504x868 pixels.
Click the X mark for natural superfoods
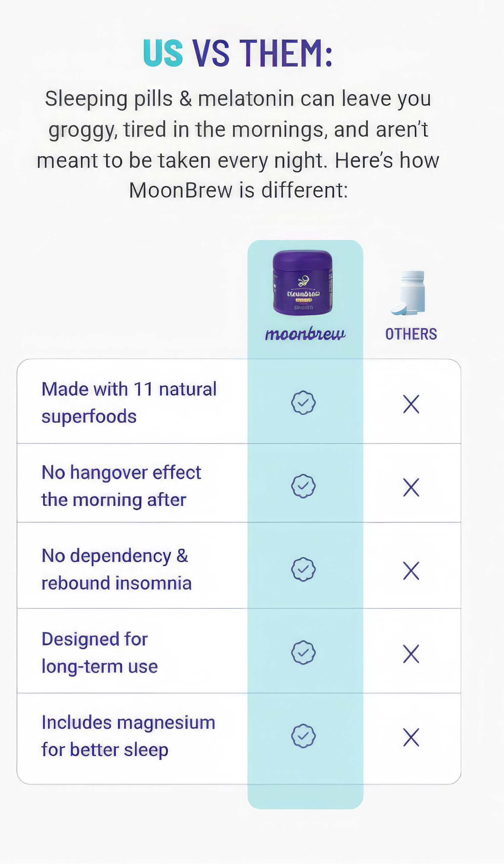pos(411,404)
